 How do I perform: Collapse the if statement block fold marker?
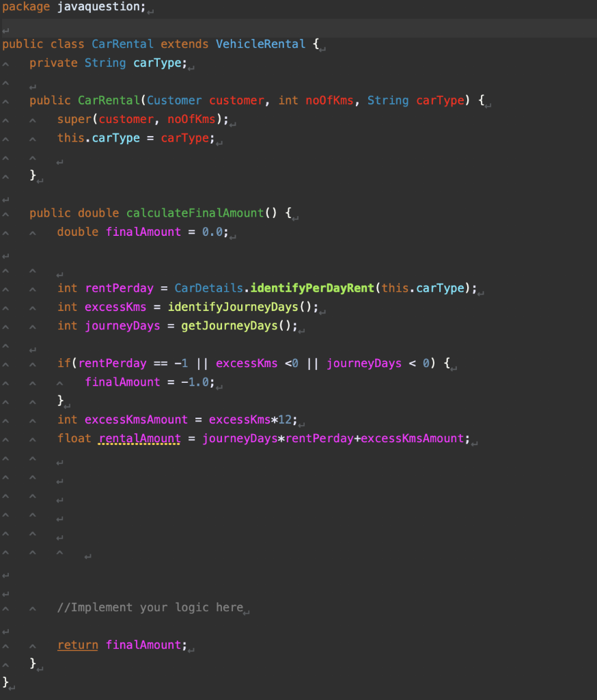[x=32, y=363]
